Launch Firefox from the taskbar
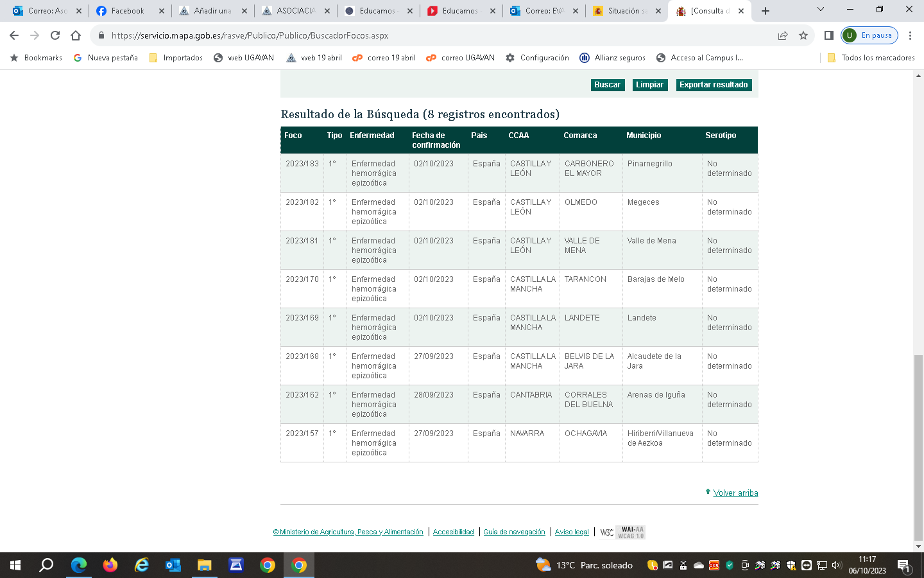The image size is (924, 578). (110, 566)
